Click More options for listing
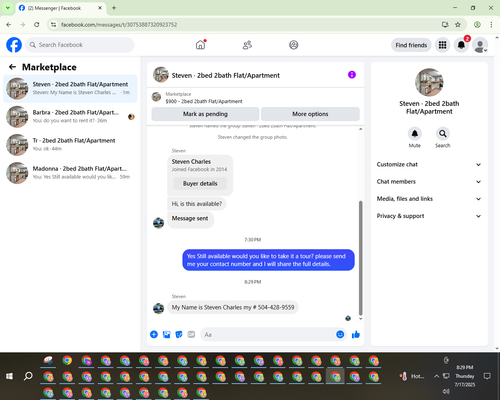The image size is (500, 400). (310, 114)
